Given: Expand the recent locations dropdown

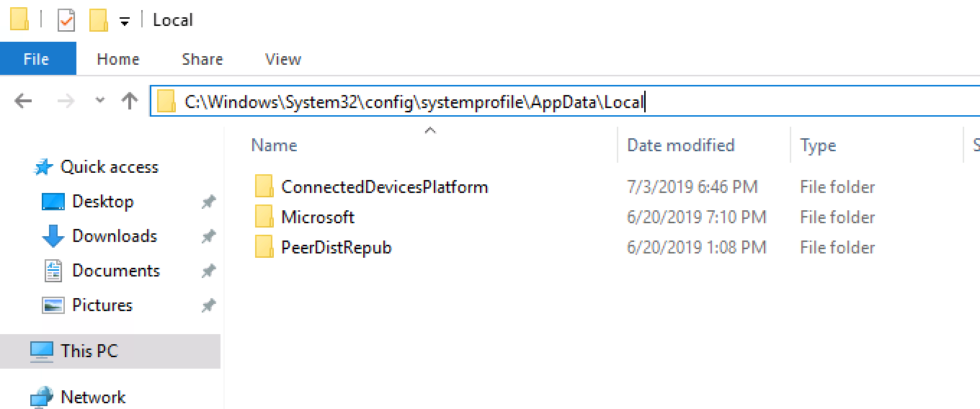Looking at the screenshot, I should [100, 102].
